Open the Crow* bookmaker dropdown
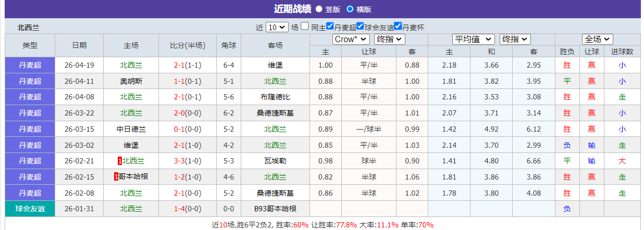This screenshot has width=644, height=230. [x=351, y=39]
